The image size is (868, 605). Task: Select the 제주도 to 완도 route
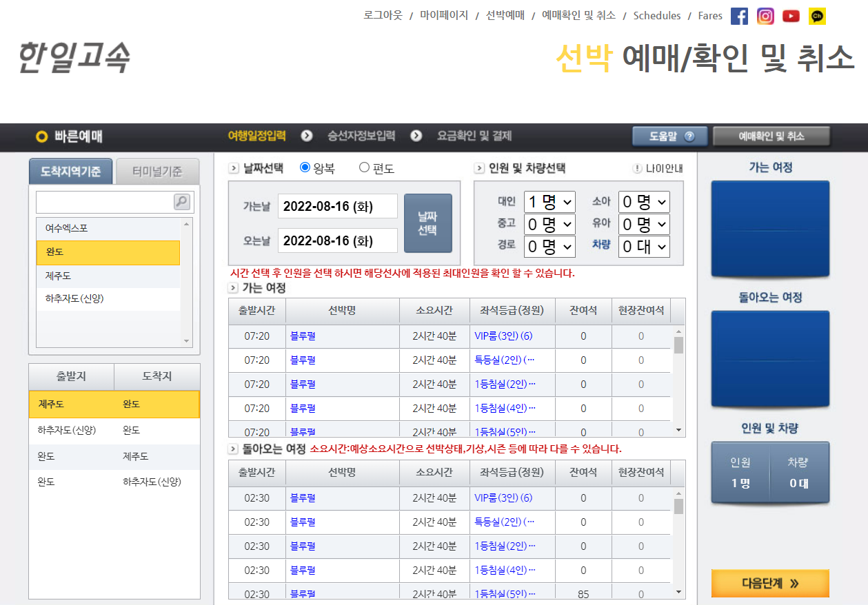(x=114, y=404)
